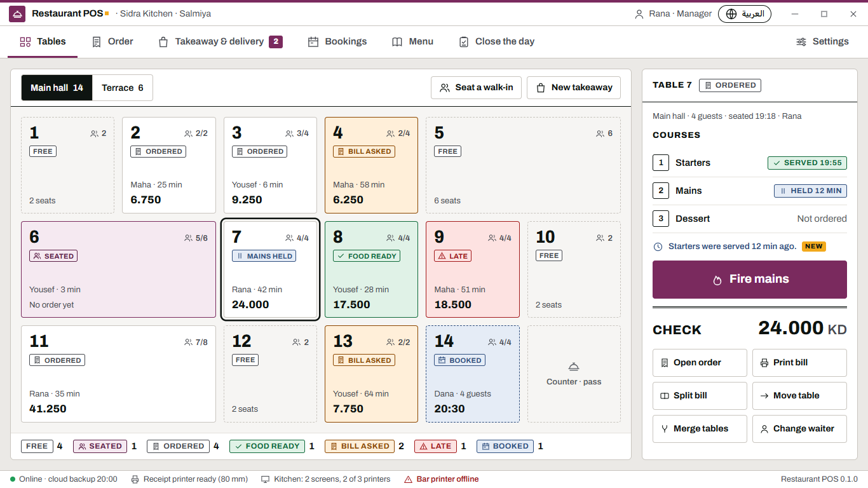Click the calendar icon in table 14 BOOKED badge

pyautogui.click(x=442, y=360)
